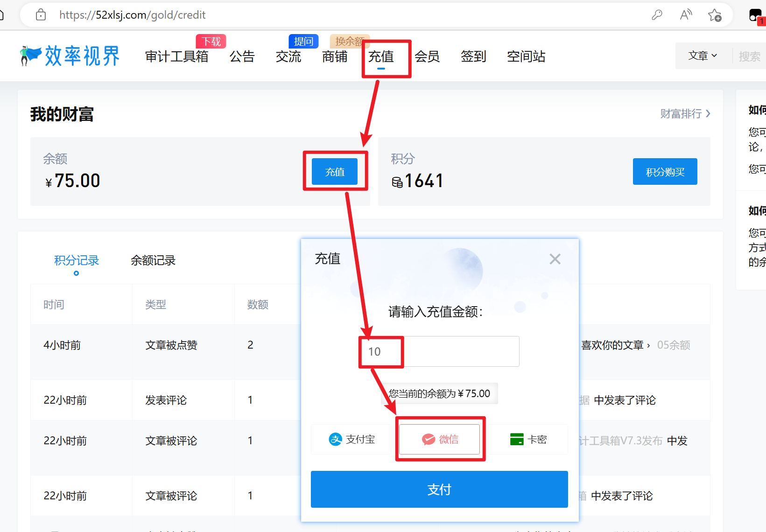Click the 效率视界 site logo
This screenshot has width=766, height=532.
point(68,55)
